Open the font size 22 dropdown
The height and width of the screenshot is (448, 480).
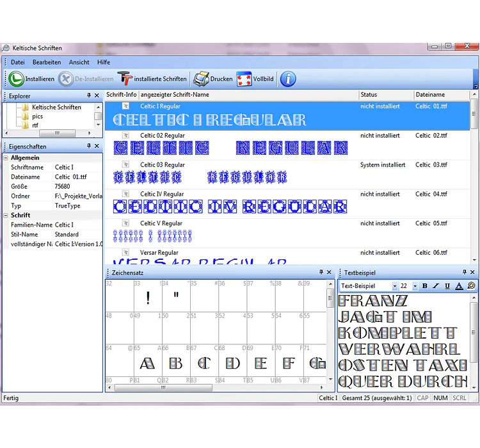coord(415,286)
